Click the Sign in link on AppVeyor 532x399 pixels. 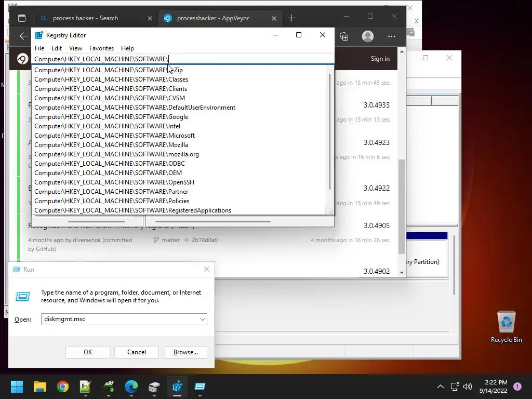click(x=380, y=59)
